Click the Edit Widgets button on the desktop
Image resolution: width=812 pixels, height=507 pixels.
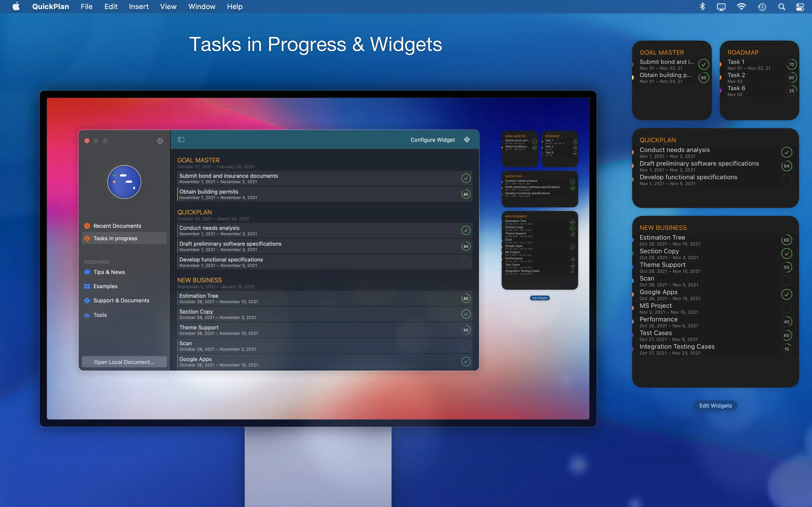(x=715, y=405)
